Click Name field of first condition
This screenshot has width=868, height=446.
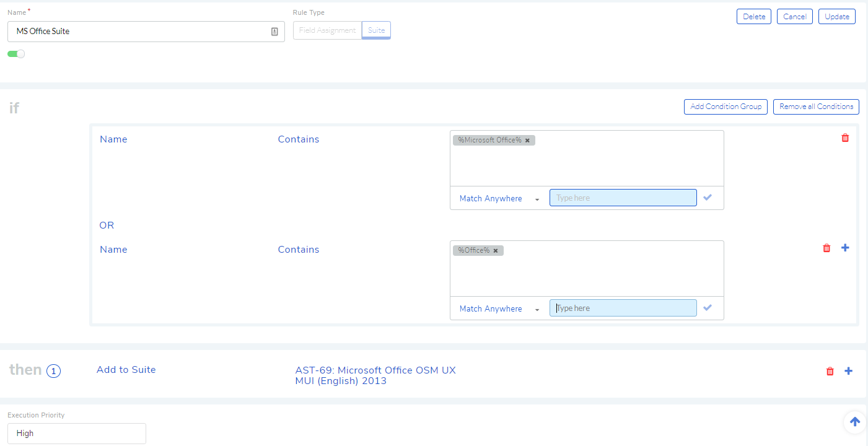click(x=113, y=139)
